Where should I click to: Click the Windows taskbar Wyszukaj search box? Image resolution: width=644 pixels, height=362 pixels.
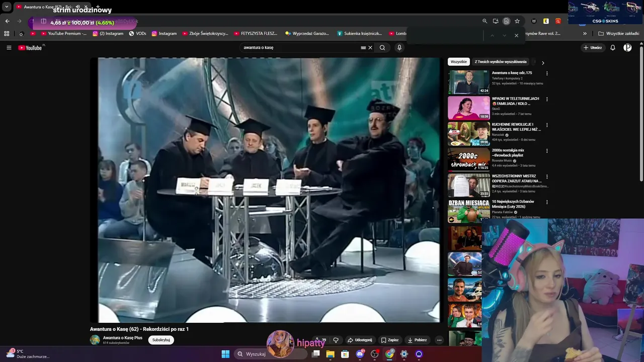271,354
